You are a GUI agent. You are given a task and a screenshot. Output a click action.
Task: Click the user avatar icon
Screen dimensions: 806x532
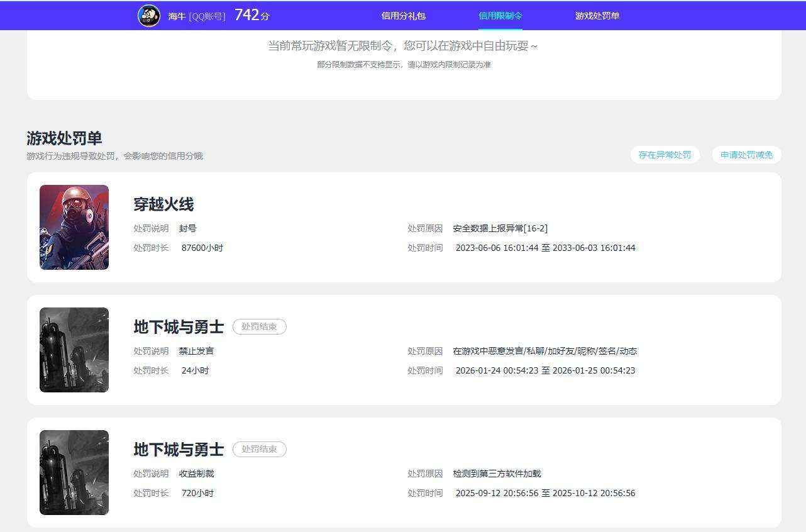point(149,16)
